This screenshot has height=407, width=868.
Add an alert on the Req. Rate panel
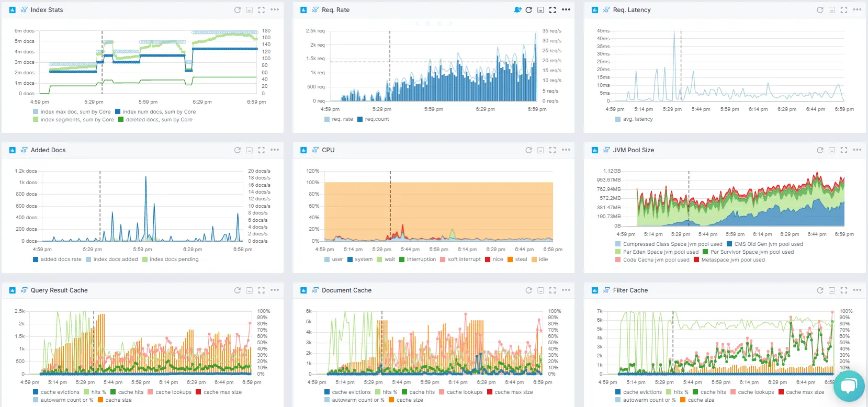tap(517, 10)
